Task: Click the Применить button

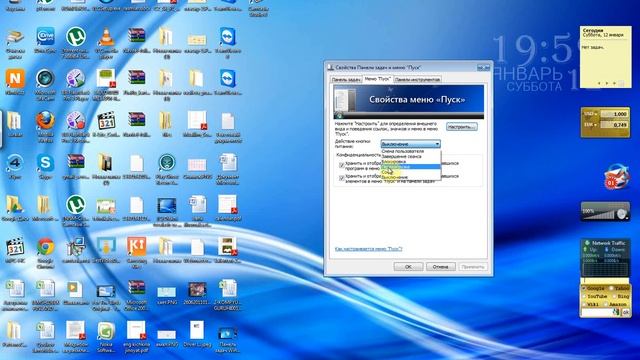Action: pos(473,267)
